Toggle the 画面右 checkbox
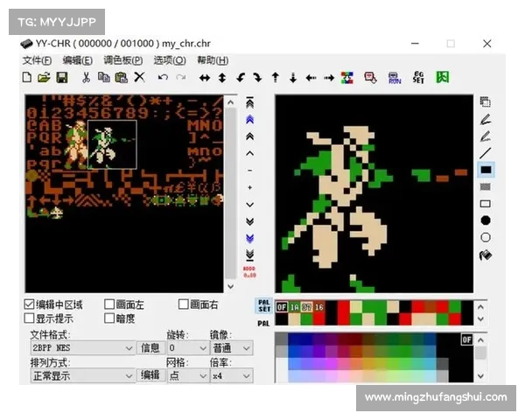 click(184, 304)
